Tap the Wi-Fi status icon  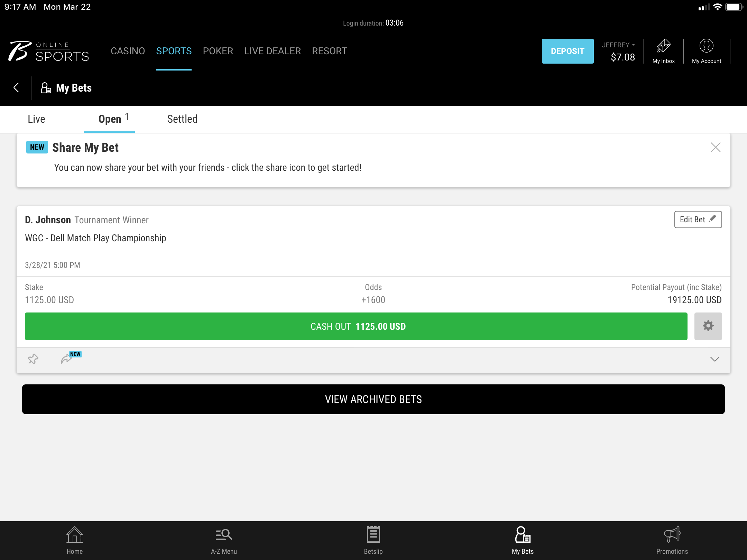718,7
